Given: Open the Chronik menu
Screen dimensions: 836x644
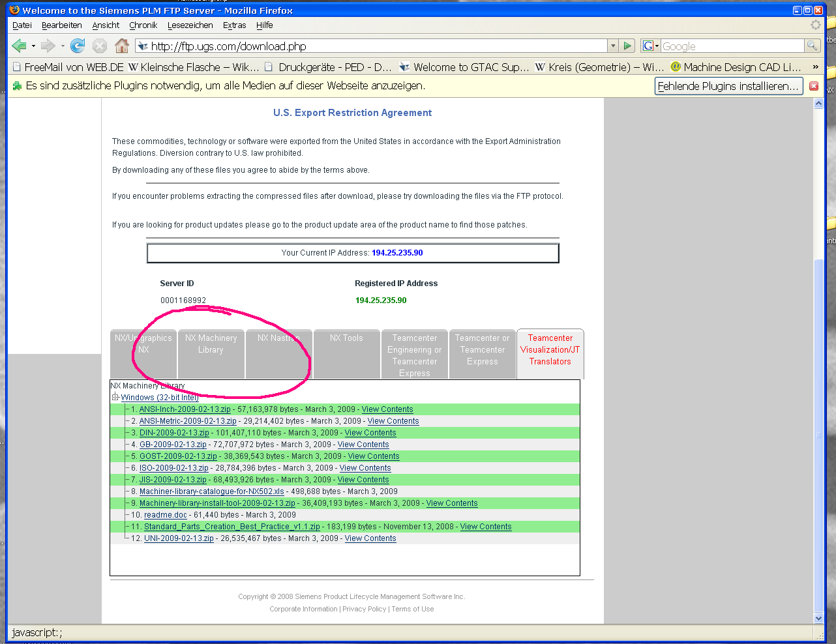Looking at the screenshot, I should coord(143,25).
